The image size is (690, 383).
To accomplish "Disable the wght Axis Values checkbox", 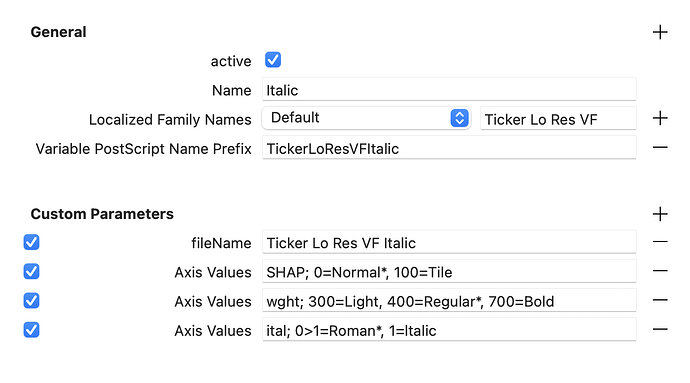I will [31, 301].
